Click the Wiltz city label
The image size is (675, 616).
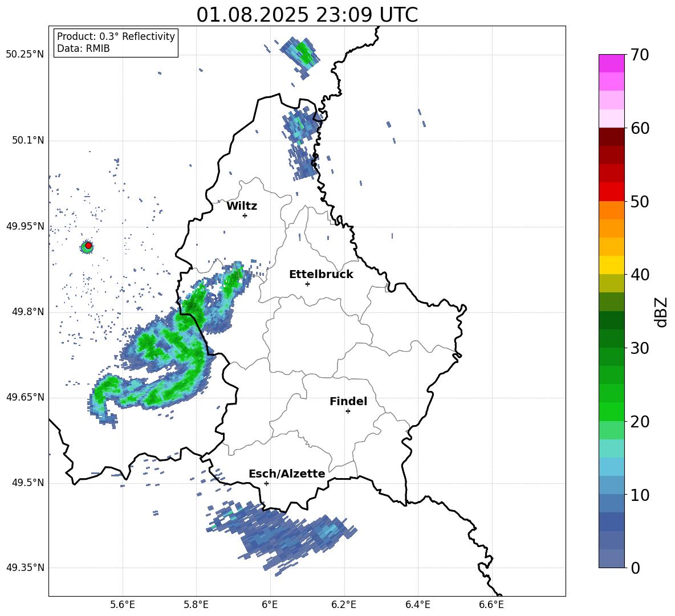click(242, 206)
